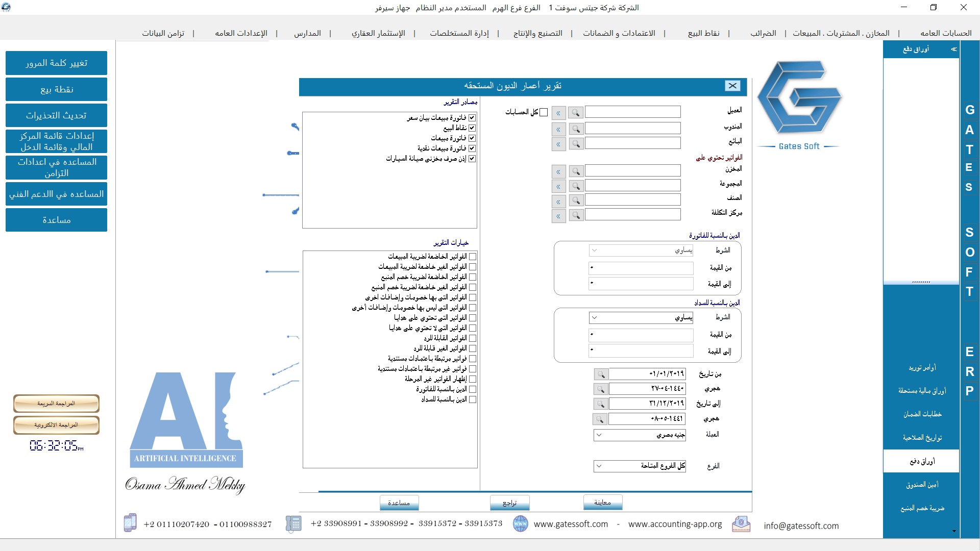The width and height of the screenshot is (980, 551).
Task: Check الدين بالنسبة للفاتورة in report options
Action: (x=473, y=389)
